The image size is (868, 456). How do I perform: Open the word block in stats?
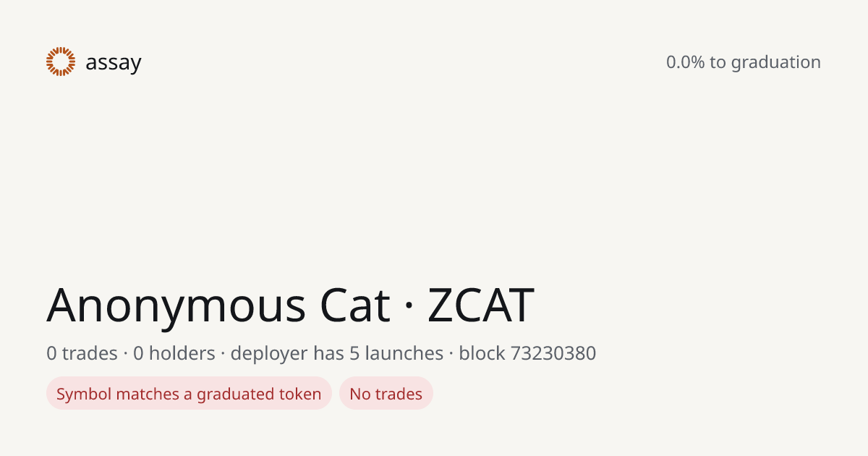[x=482, y=353]
